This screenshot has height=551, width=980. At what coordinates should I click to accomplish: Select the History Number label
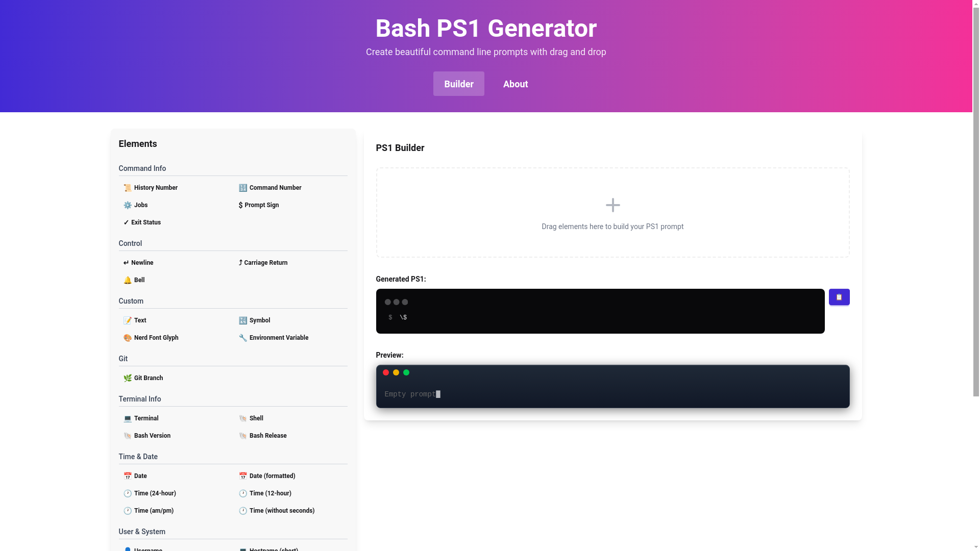(x=156, y=188)
